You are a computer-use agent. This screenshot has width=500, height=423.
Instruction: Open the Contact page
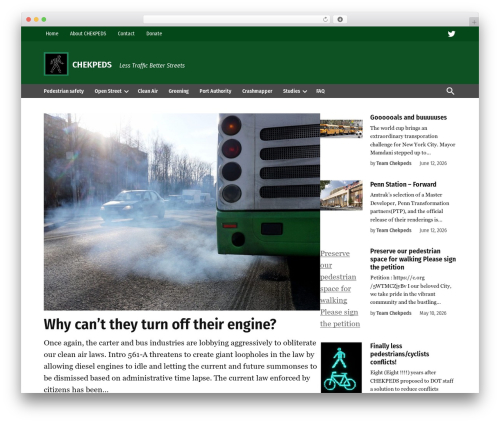pyautogui.click(x=126, y=34)
